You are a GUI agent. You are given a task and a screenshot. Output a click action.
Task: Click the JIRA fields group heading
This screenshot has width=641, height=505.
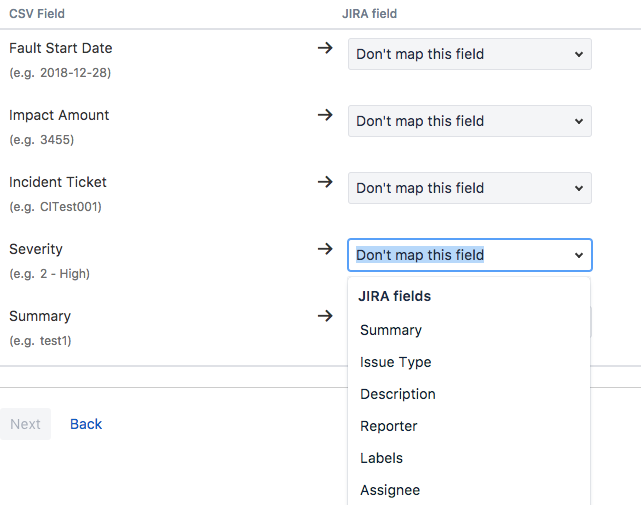point(394,296)
